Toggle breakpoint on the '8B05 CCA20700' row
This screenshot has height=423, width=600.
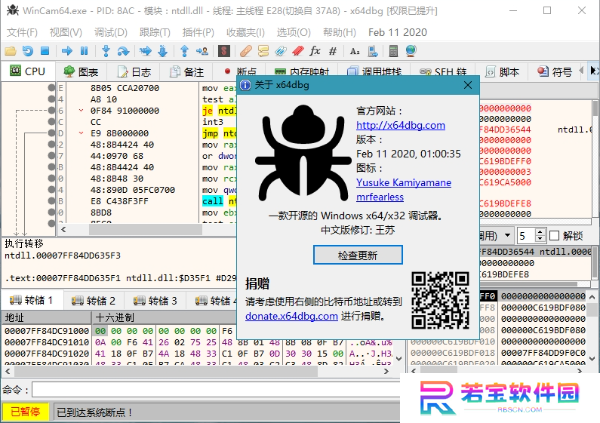tap(51, 88)
